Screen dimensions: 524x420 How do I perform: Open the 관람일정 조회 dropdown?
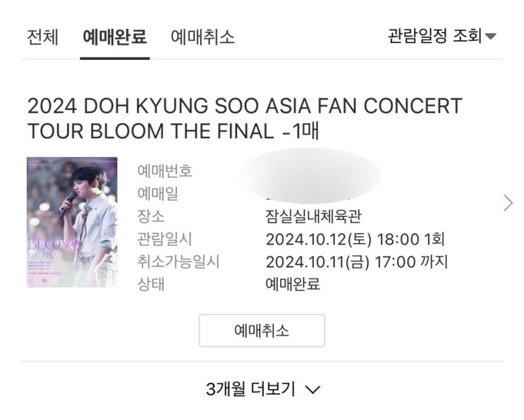[434, 36]
